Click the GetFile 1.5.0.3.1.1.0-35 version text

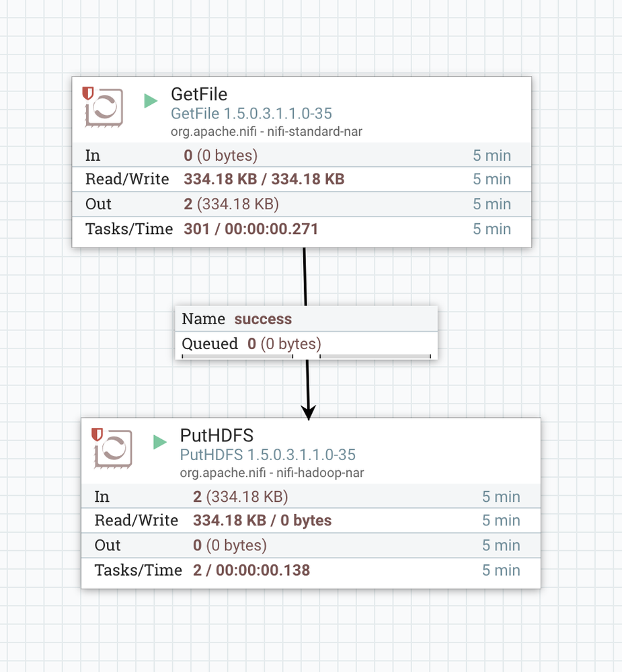(251, 114)
